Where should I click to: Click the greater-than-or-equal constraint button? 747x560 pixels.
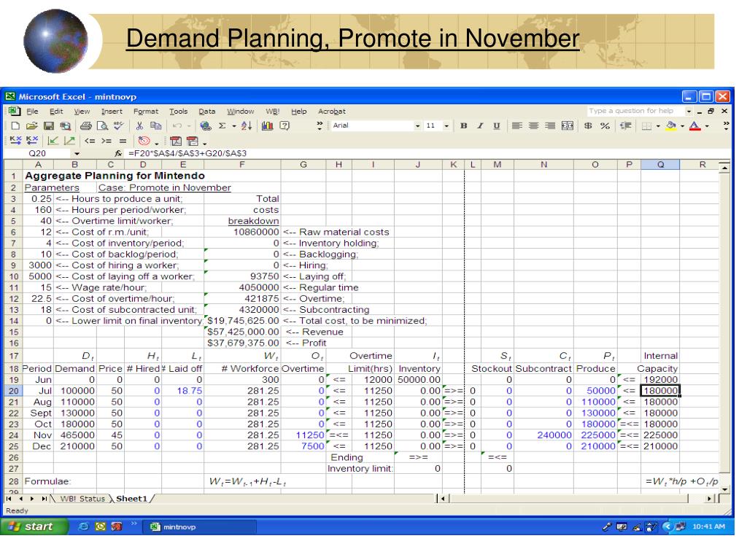click(x=107, y=141)
